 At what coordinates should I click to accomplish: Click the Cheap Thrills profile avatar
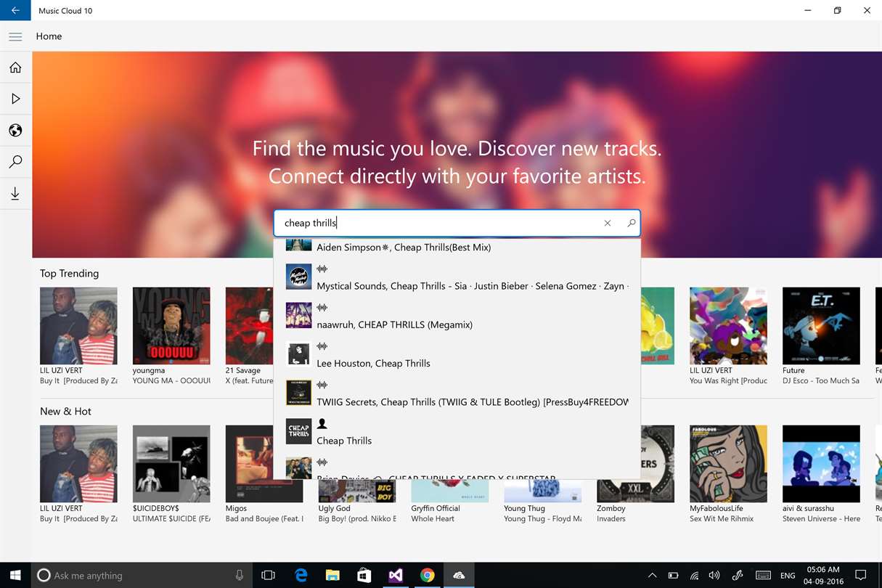(298, 431)
